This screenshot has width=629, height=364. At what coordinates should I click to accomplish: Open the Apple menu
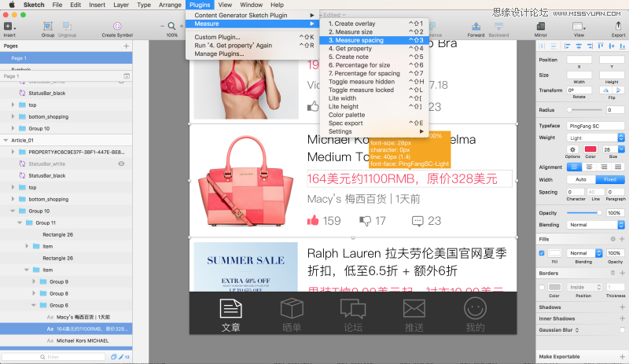12,5
